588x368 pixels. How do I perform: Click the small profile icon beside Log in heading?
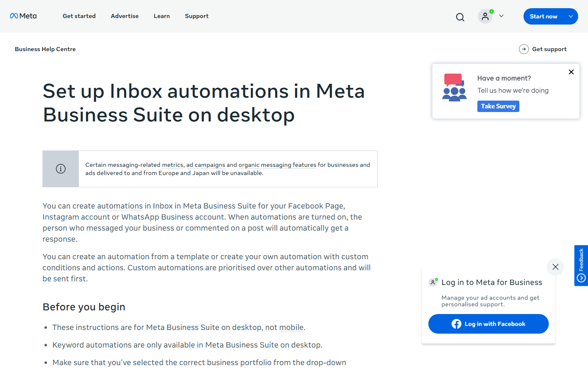click(x=433, y=282)
